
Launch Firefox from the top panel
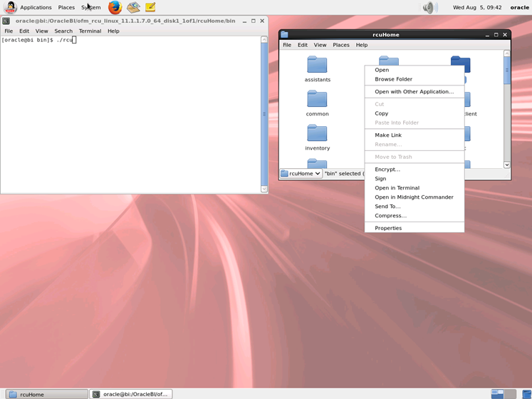coord(115,7)
